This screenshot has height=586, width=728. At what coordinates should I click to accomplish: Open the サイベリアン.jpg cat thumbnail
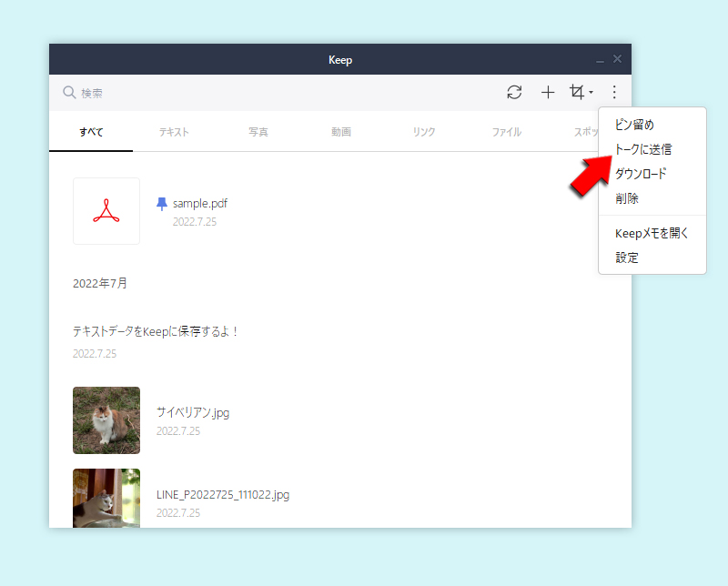106,420
